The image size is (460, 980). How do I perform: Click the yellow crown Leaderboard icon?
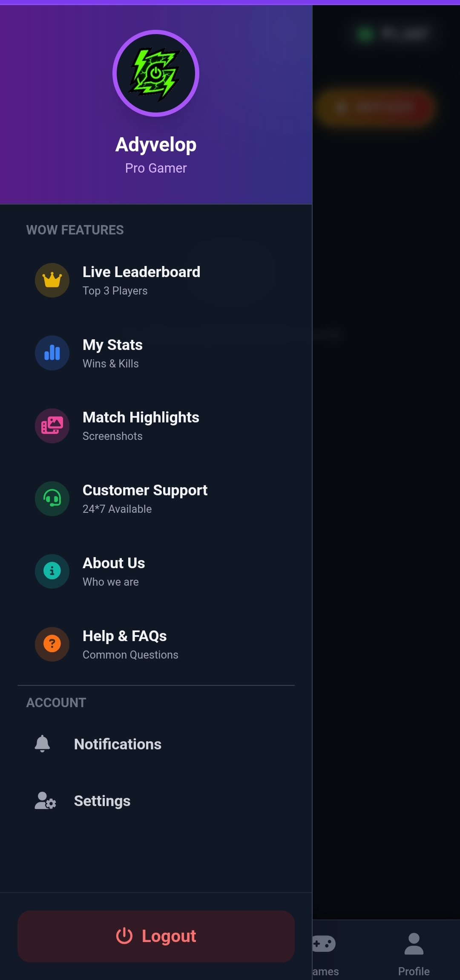[x=52, y=280]
